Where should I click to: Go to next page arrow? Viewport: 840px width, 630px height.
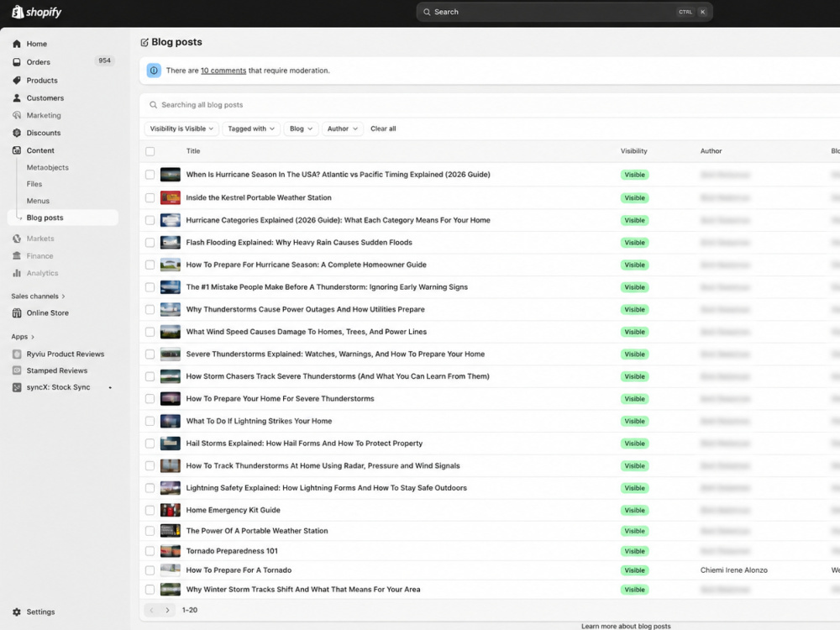point(167,610)
